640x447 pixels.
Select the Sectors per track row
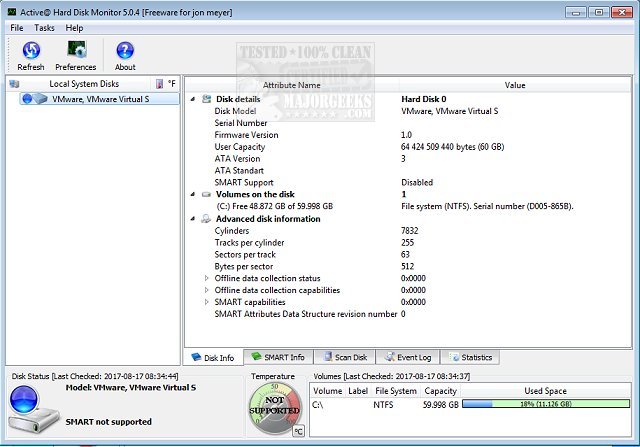pos(408,254)
